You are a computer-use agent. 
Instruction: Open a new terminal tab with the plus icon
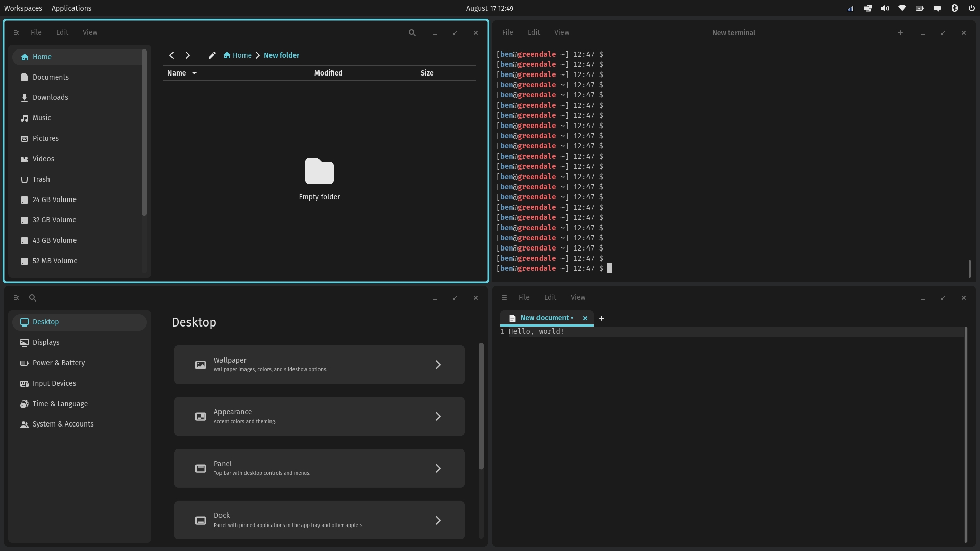click(900, 33)
